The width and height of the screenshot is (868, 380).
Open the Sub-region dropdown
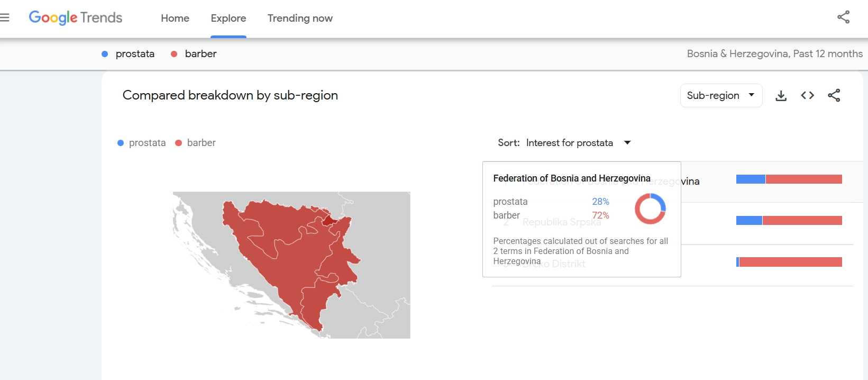tap(720, 95)
